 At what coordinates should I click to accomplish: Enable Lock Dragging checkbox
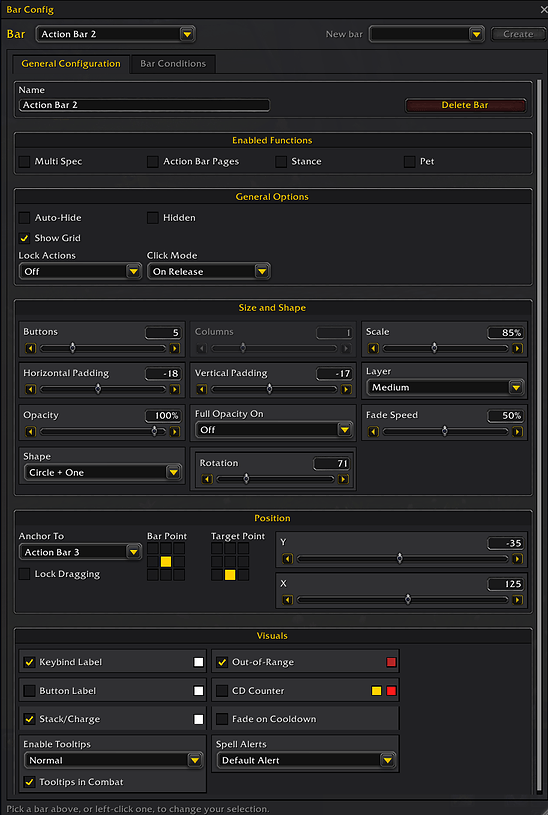24,574
